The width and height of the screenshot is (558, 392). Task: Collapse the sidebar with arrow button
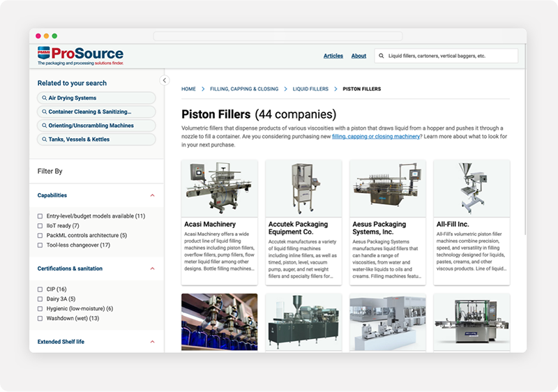165,80
